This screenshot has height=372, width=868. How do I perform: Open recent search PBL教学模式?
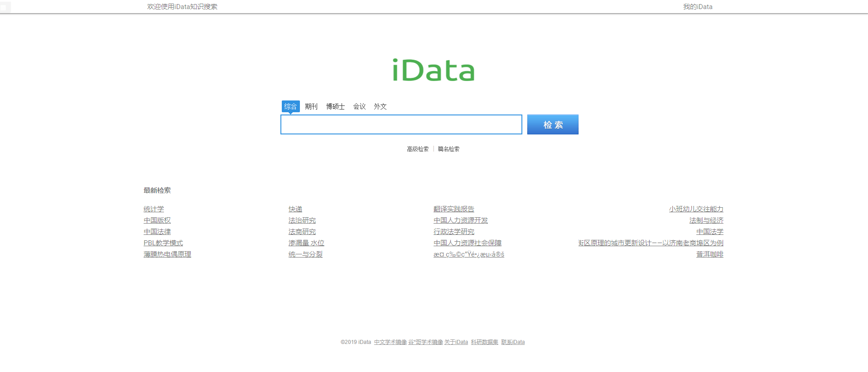click(x=163, y=243)
